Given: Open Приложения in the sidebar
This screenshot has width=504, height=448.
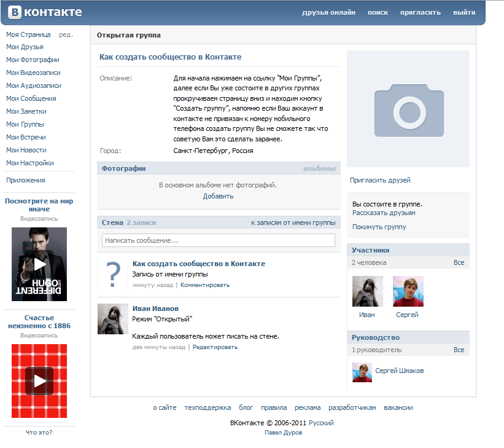Looking at the screenshot, I should click(25, 180).
